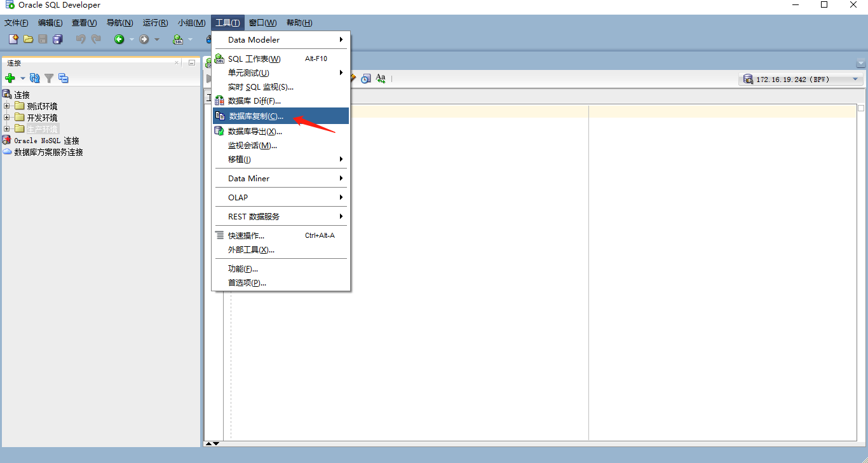Screen dimensions: 868x463
Task: Choose 监视会话(M)... menu item
Action: pos(281,145)
